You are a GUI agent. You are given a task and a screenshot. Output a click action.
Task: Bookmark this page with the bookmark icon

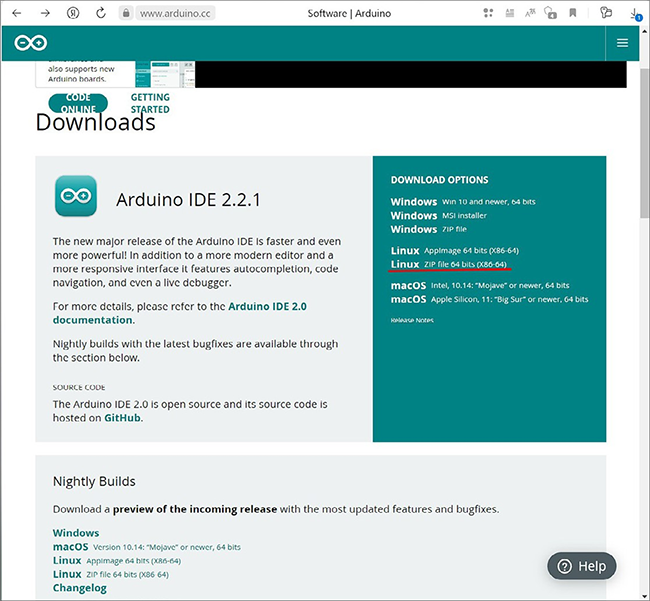coord(573,13)
